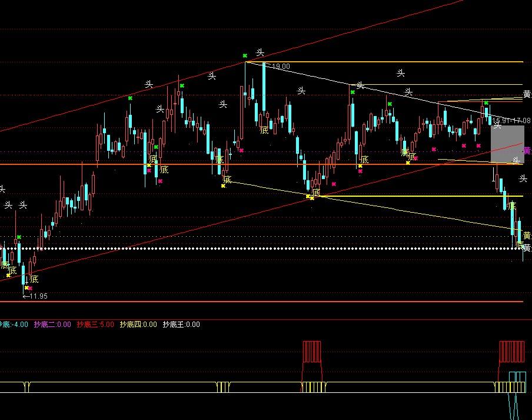Click the 15.91-17.08 gap price range label
Image resolution: width=532 pixels, height=420 pixels.
[512, 121]
